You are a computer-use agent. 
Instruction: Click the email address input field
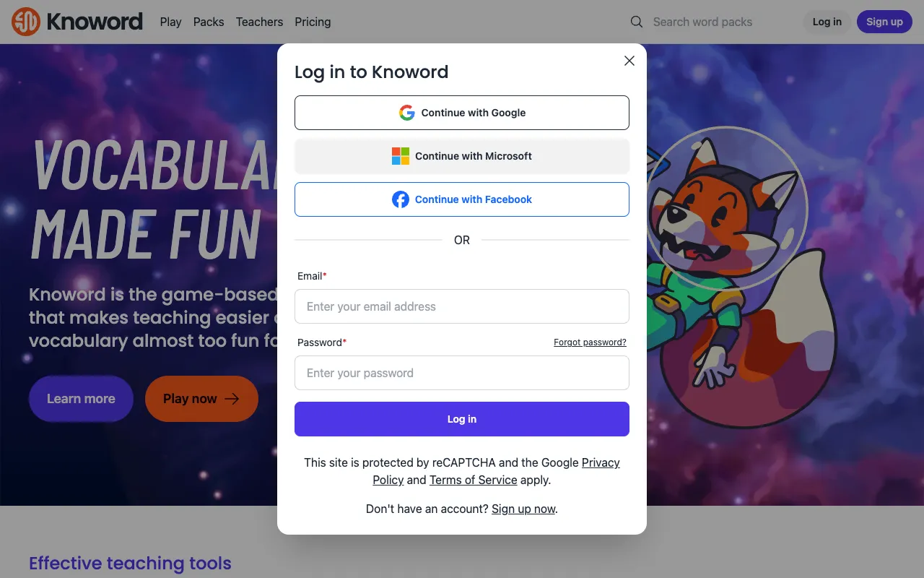(x=462, y=306)
